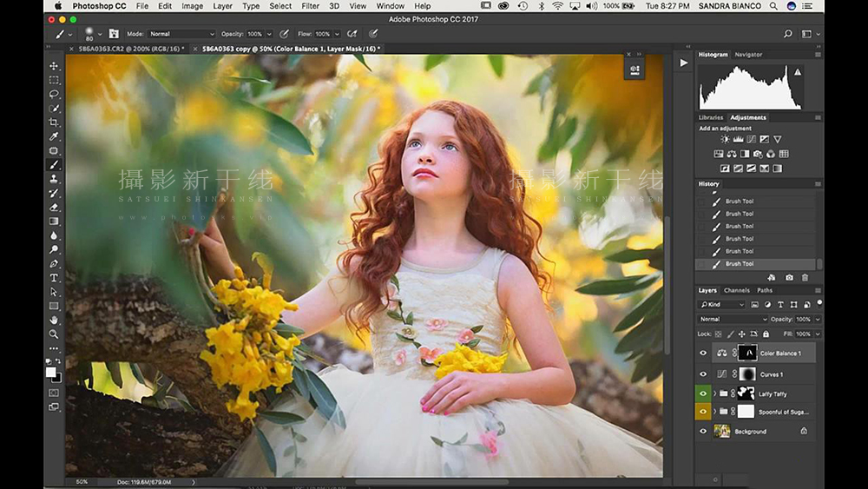This screenshot has width=868, height=489.
Task: Toggle airbrush-style build-up effects
Action: (352, 34)
